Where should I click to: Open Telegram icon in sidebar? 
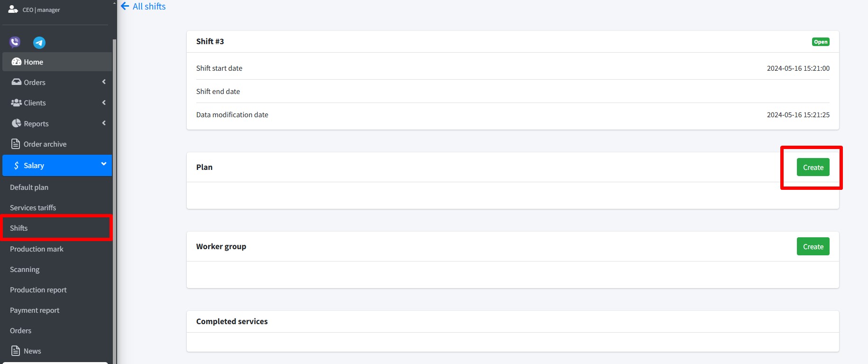click(x=39, y=43)
